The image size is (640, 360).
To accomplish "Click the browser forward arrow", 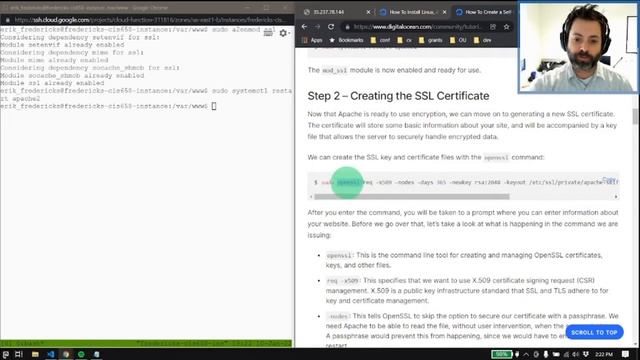I will point(317,27).
